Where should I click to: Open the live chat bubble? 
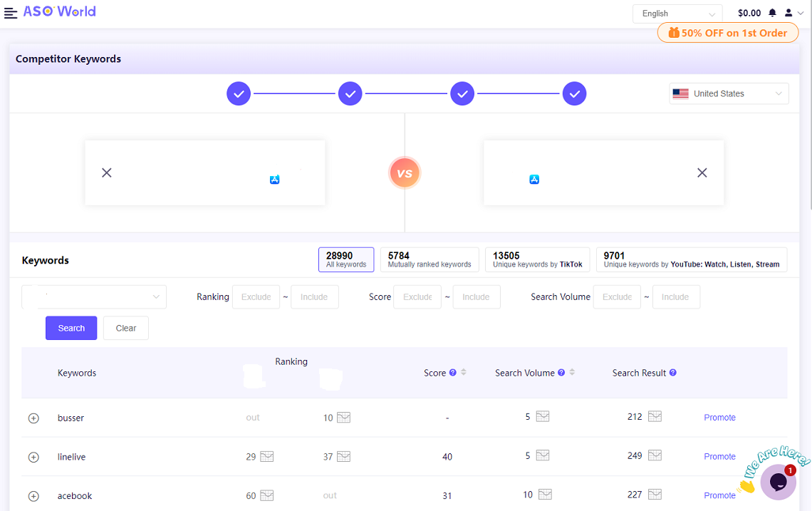778,482
